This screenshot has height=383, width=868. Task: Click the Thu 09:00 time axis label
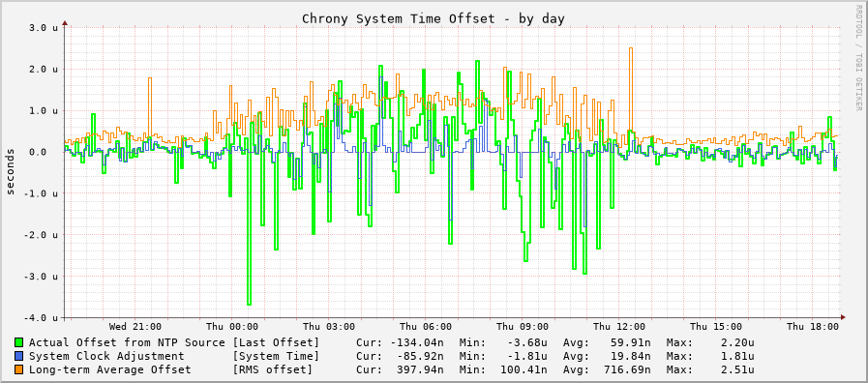tap(522, 327)
